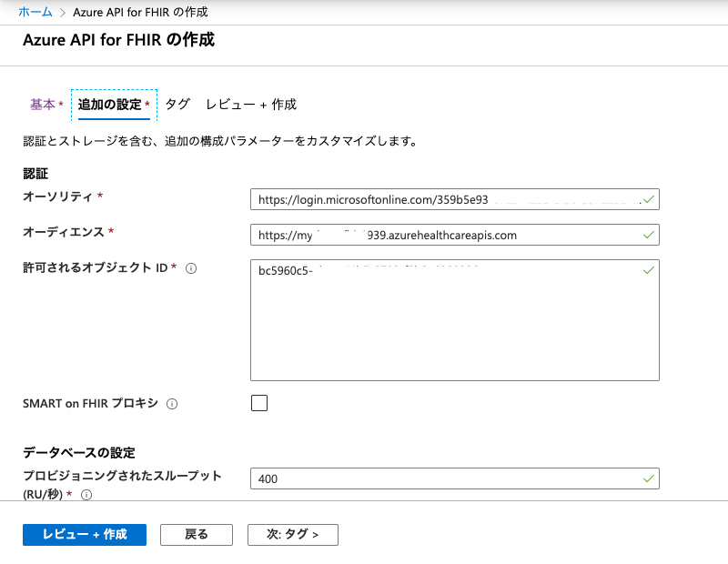Click the validation checkmark in オーディエンス field
This screenshot has height=564, width=728.
tap(649, 235)
